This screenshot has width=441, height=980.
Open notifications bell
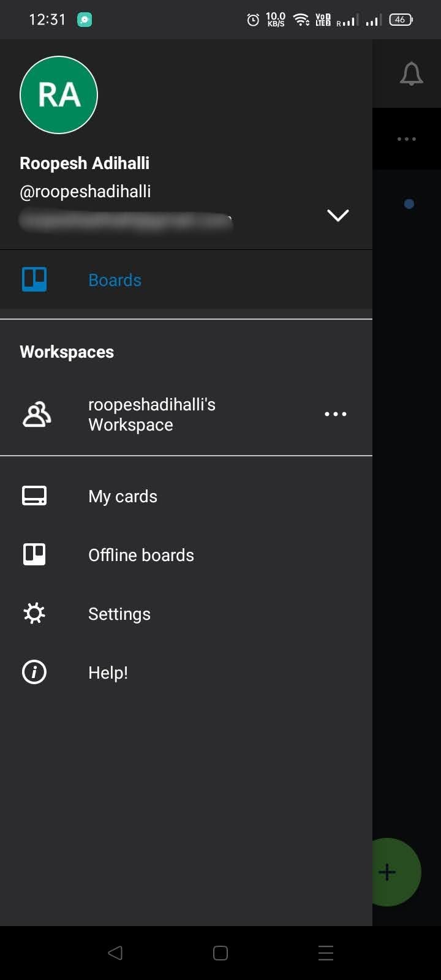tap(412, 74)
